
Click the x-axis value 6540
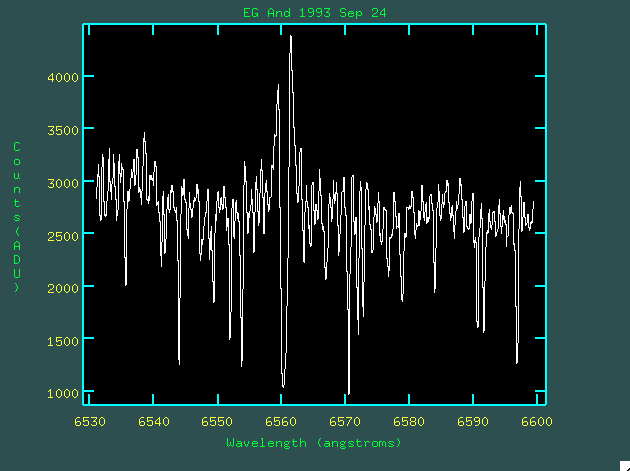tap(153, 422)
